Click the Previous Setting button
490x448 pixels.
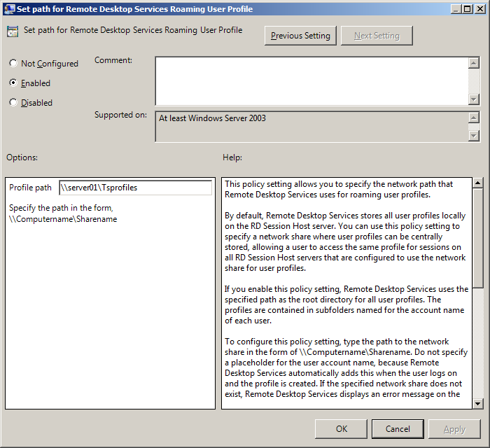[x=300, y=36]
